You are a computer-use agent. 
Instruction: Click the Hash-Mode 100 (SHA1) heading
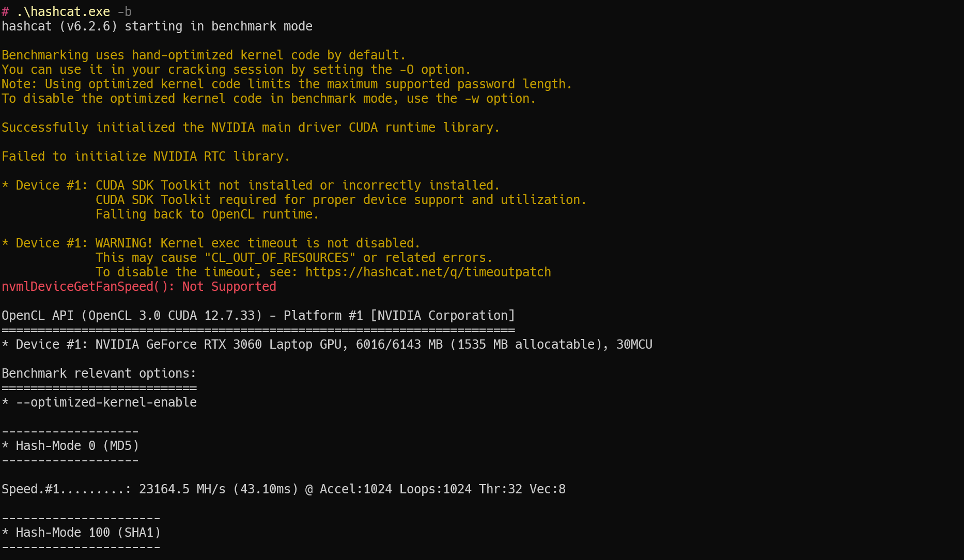(x=88, y=533)
